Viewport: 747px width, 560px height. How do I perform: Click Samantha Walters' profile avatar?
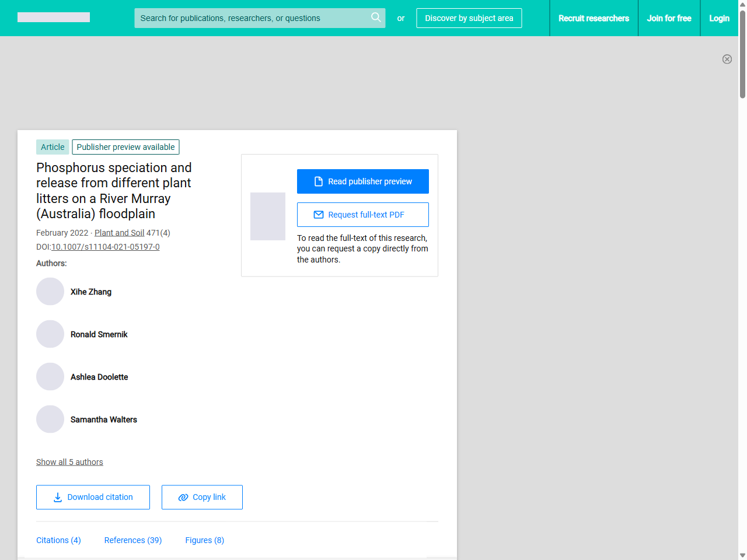pyautogui.click(x=50, y=419)
